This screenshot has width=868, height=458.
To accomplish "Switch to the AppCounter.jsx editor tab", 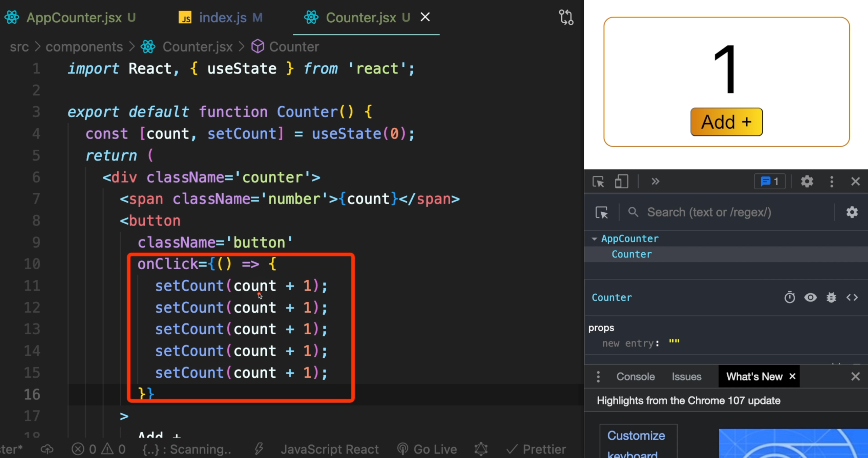I will (x=74, y=18).
